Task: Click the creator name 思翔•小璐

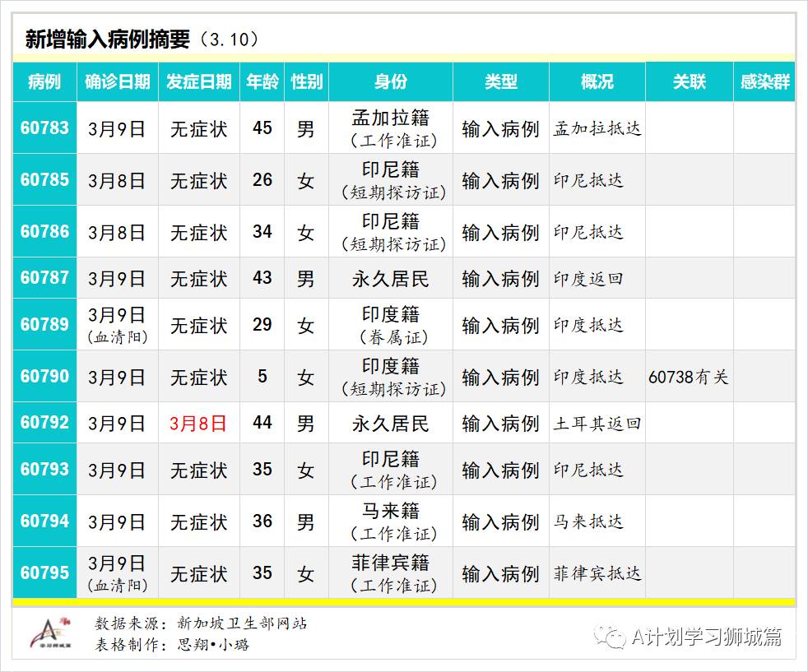Action: tap(211, 647)
